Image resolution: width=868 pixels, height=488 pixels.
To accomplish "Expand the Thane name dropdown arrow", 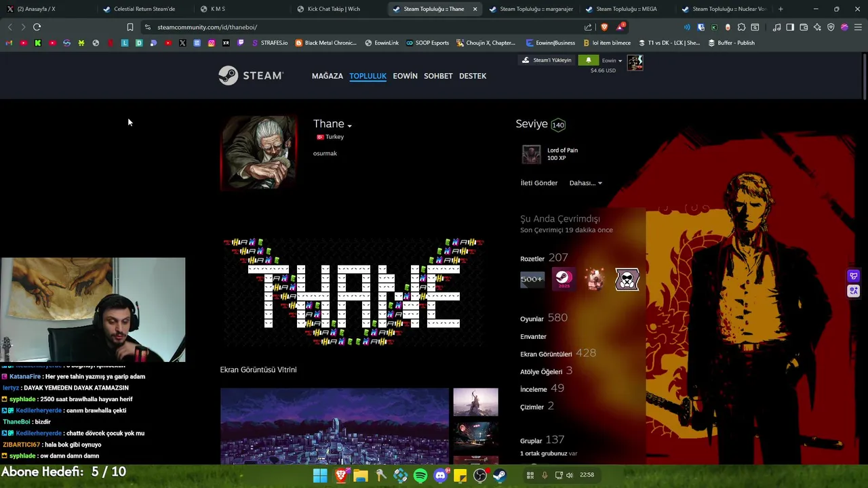I will click(x=349, y=125).
